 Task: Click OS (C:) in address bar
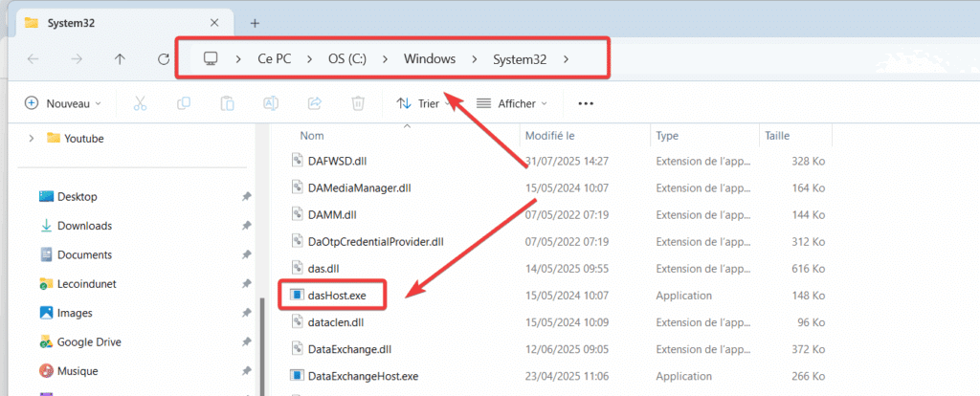point(346,59)
